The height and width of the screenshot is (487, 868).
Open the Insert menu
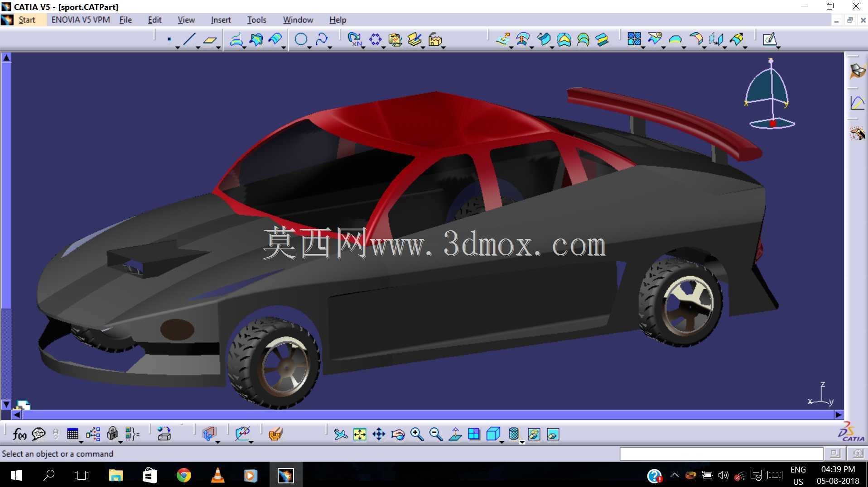(221, 20)
